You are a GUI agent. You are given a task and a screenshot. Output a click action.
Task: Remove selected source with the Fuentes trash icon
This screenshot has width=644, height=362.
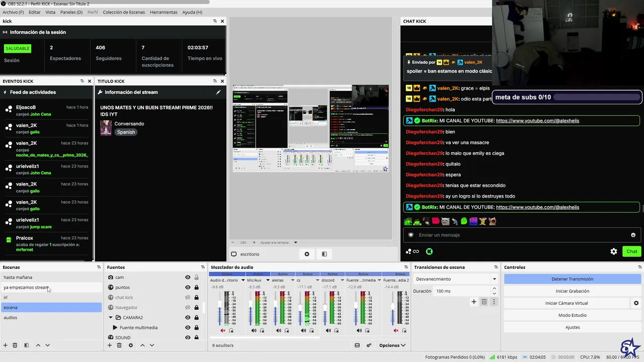point(119,345)
